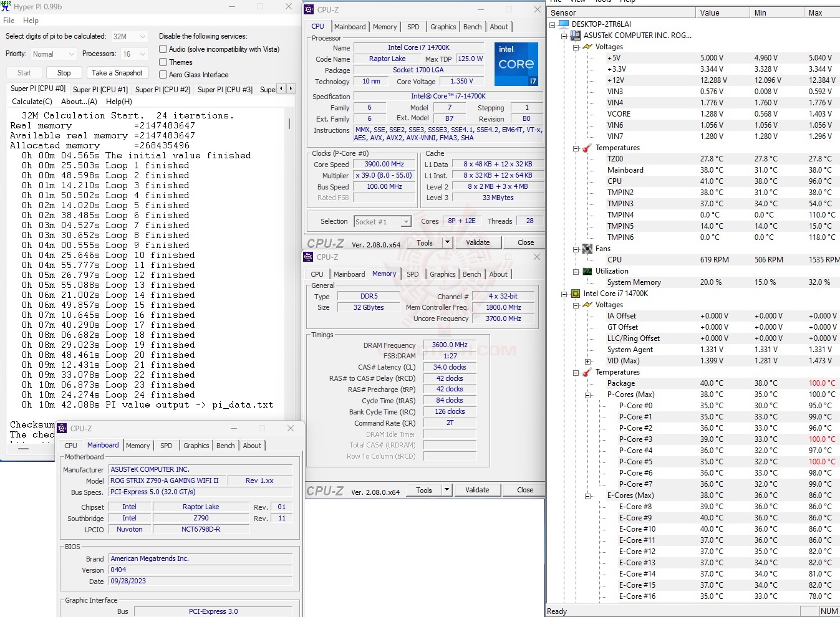The height and width of the screenshot is (617, 840).
Task: Click the Voltages lightning icon under ASUSTeK
Action: (587, 47)
